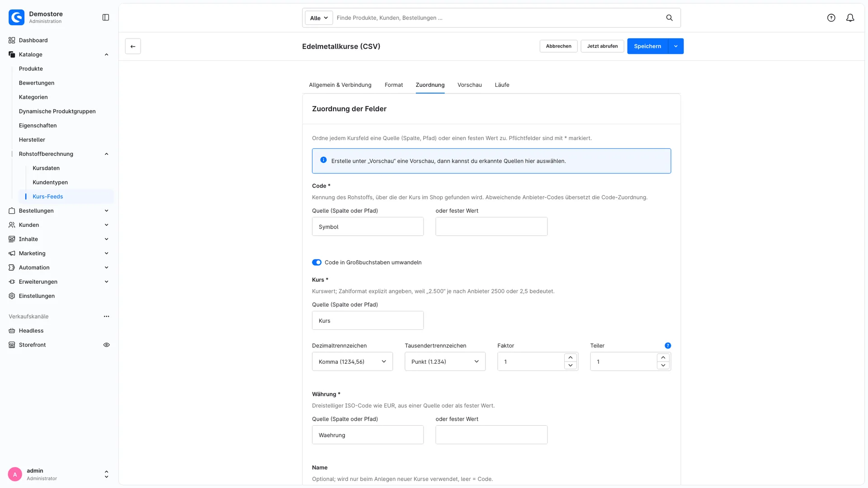Click the Jetzt abrufen button
The height and width of the screenshot is (488, 868).
(602, 46)
